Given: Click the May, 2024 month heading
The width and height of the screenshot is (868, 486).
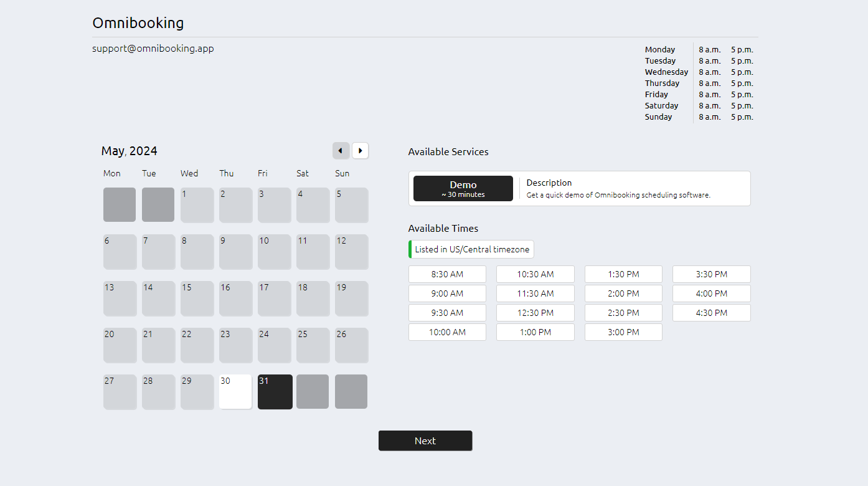Looking at the screenshot, I should click(130, 151).
